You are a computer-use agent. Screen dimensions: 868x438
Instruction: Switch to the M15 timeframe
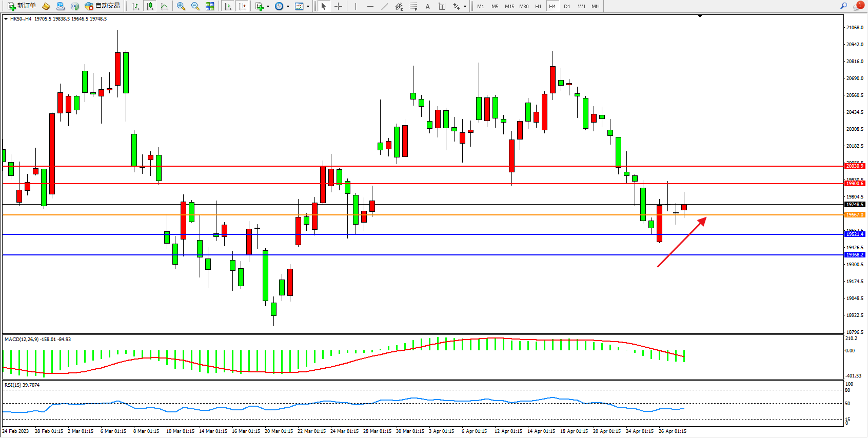(x=509, y=6)
